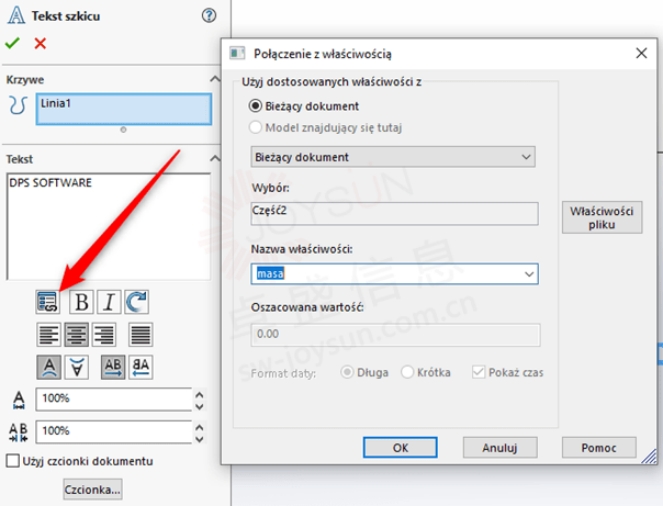Open the Bieżący dokument dropdown
The height and width of the screenshot is (506, 663).
pyautogui.click(x=393, y=157)
